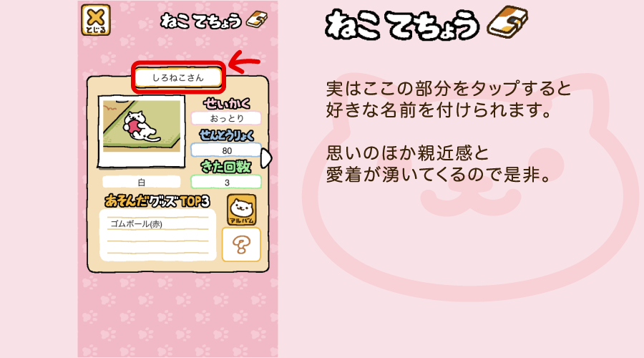Click the red arrow pointing to name

(245, 62)
